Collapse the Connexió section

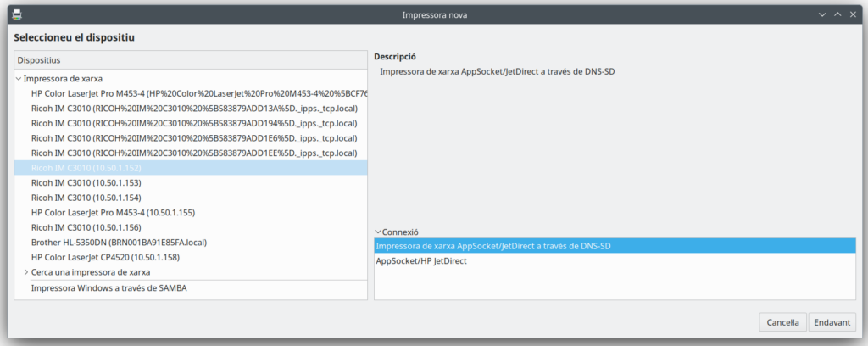pos(378,232)
